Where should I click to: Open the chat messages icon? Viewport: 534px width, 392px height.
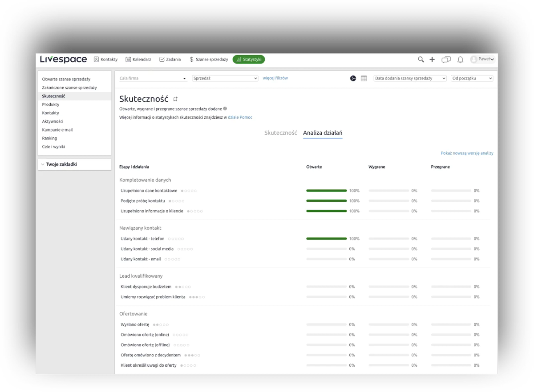point(446,60)
